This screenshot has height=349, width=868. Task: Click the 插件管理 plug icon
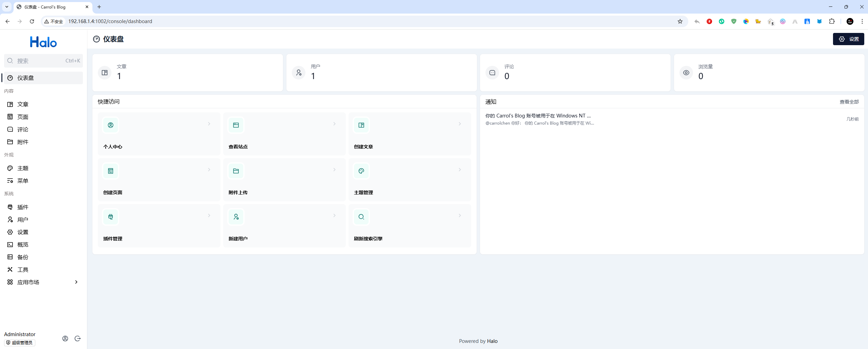(x=111, y=217)
